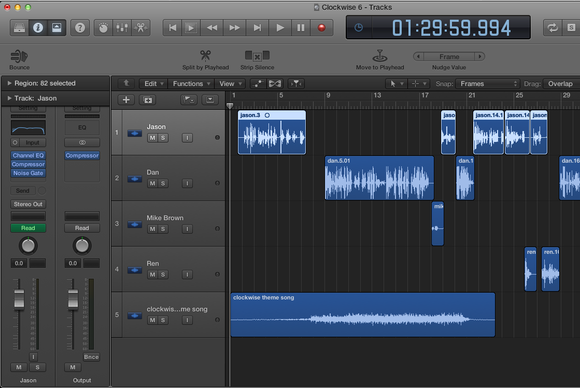Viewport: 580px width, 388px height.
Task: Click the Stereo Out output slot
Action: coord(28,204)
